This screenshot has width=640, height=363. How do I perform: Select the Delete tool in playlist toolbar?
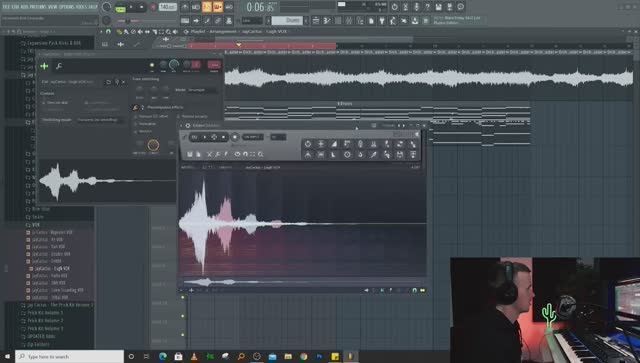tap(133, 31)
